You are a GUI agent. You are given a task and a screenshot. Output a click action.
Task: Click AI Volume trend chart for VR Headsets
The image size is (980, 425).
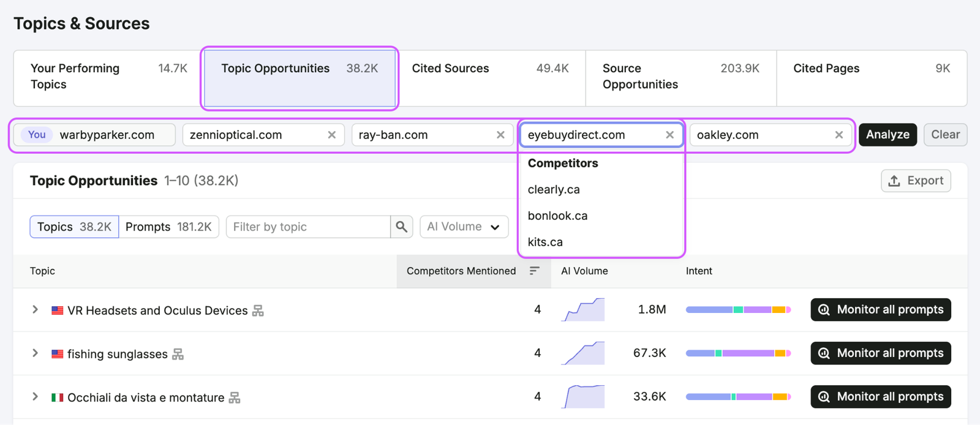point(583,309)
